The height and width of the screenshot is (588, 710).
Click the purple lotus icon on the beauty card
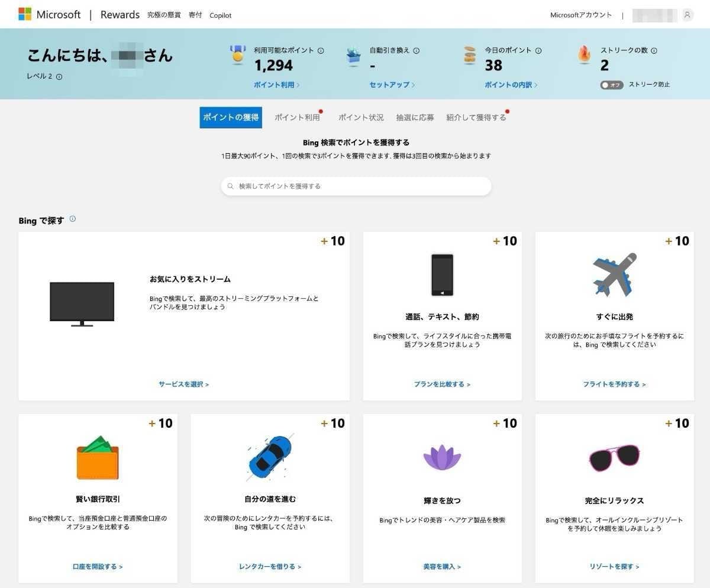[x=442, y=456]
